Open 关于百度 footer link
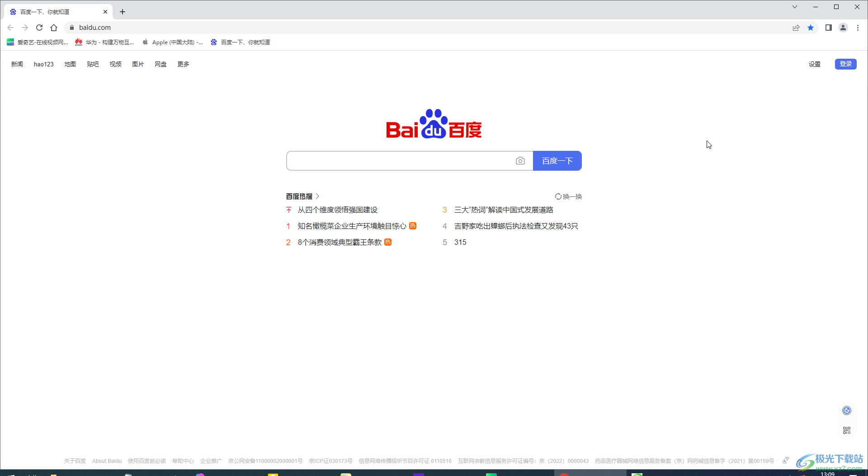This screenshot has width=868, height=476. 75,461
